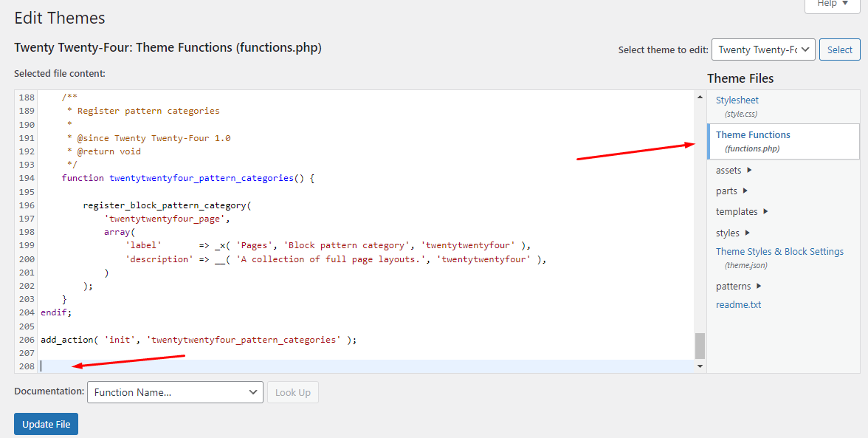Click the register_block_pattern_category( line
Viewport: 868px width, 438px height.
[x=167, y=205]
